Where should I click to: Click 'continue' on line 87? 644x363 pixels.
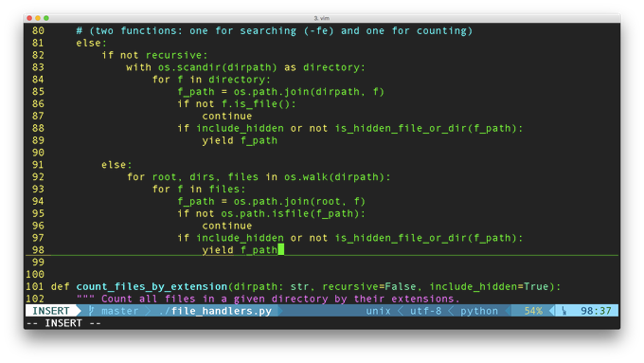227,116
